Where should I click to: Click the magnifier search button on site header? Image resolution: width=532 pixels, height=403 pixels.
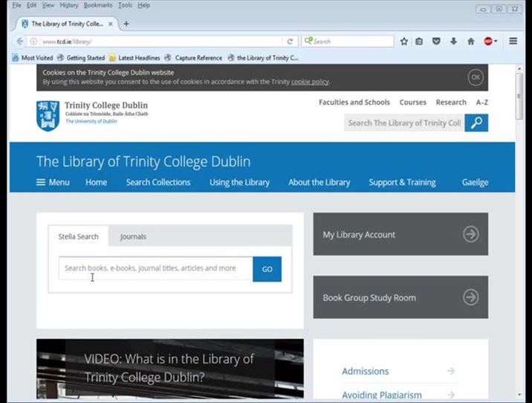pyautogui.click(x=476, y=123)
